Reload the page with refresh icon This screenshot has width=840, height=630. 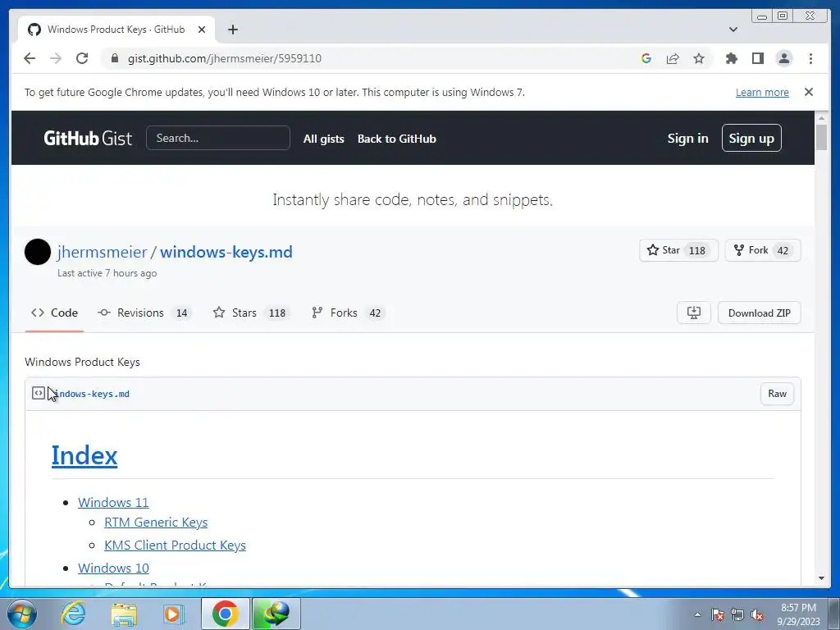82,58
